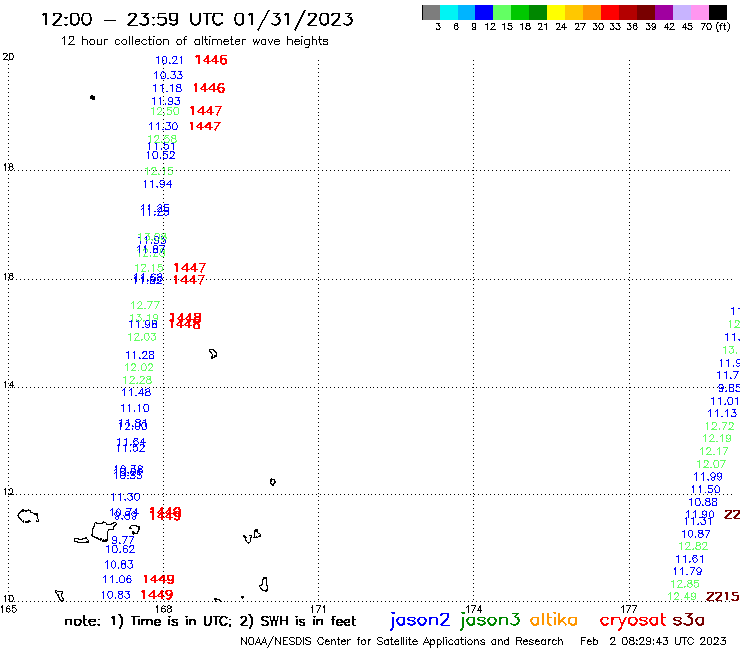Click the gray 3 ft legend swatch

point(431,12)
